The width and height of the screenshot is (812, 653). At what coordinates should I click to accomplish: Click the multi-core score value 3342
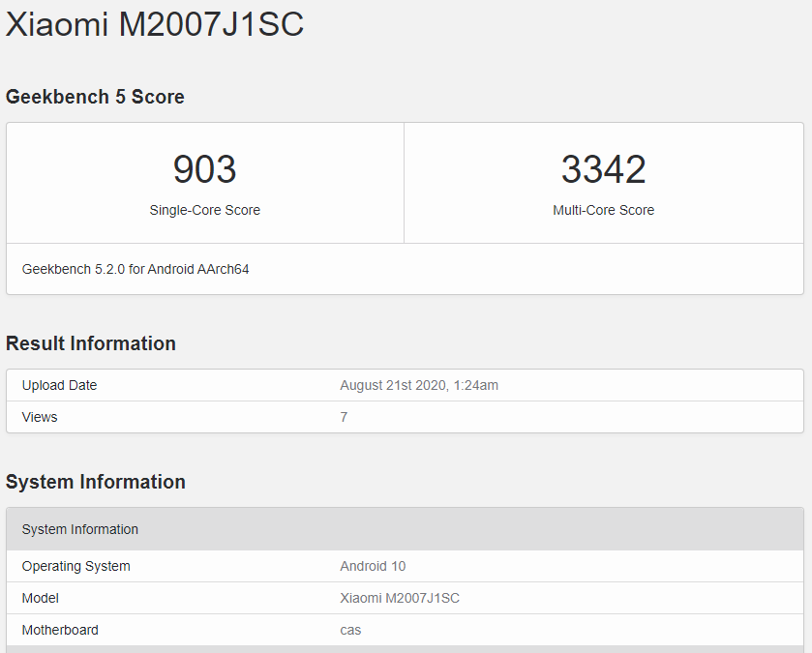pyautogui.click(x=603, y=169)
